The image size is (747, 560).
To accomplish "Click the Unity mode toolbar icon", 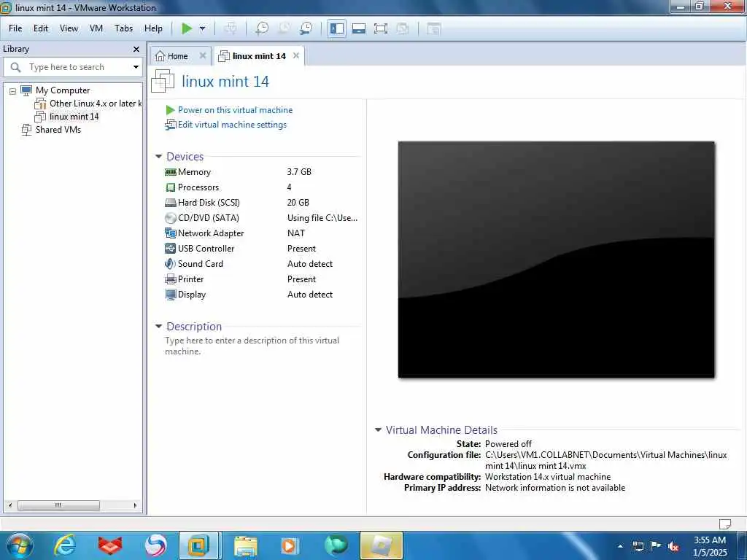I will pos(403,28).
